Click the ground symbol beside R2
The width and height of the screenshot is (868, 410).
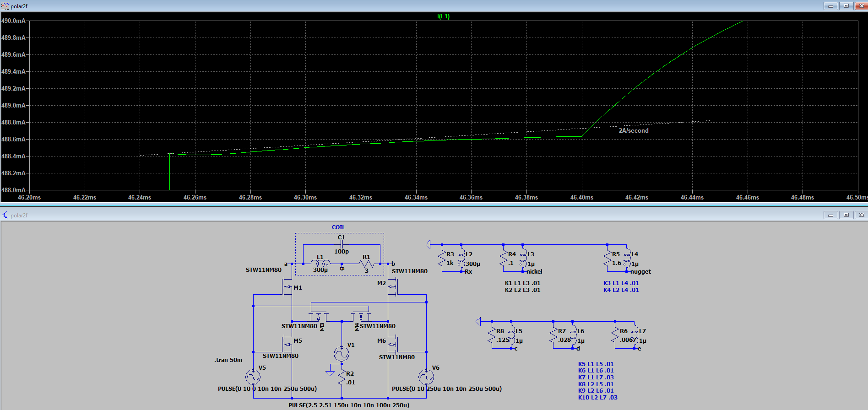[330, 373]
